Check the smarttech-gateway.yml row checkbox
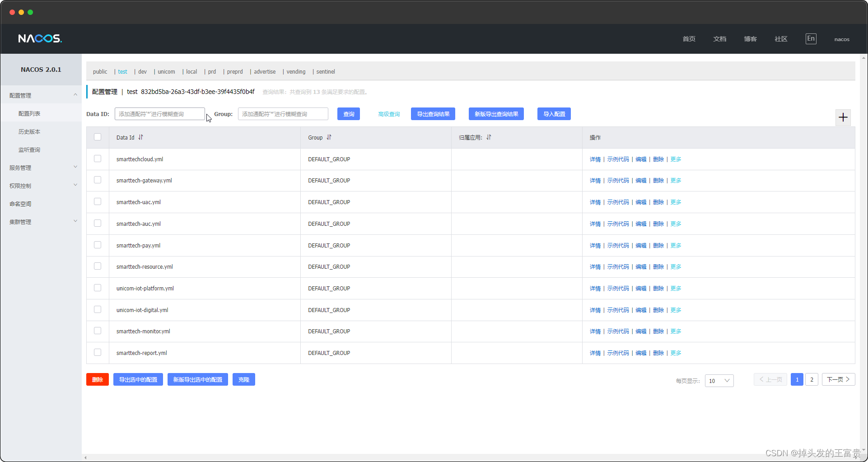The image size is (868, 462). tap(98, 180)
